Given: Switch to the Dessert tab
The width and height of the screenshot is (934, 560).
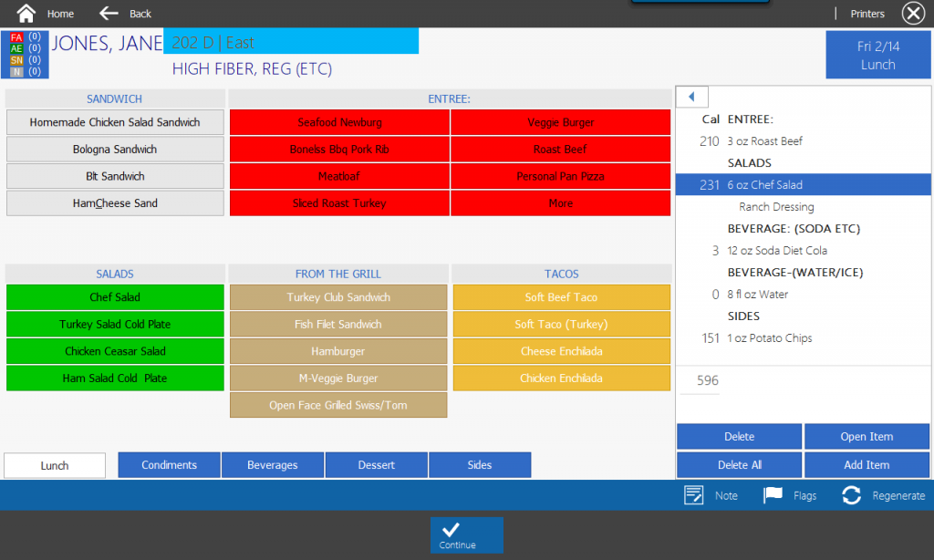Looking at the screenshot, I should coord(376,464).
